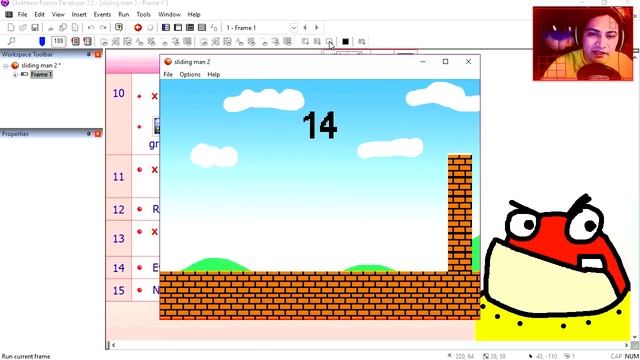
Task: Click the magnifier Find icon
Action: [11, 41]
